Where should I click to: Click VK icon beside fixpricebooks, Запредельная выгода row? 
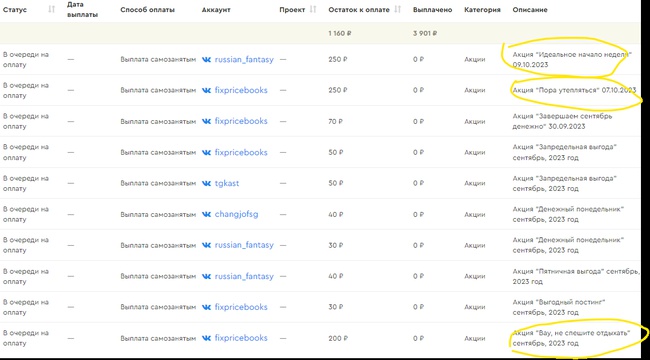(x=206, y=152)
